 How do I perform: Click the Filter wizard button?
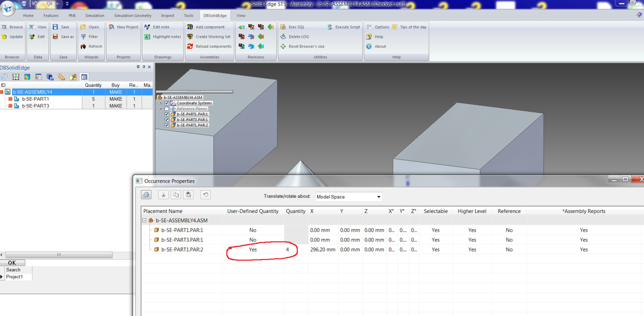[x=89, y=37]
